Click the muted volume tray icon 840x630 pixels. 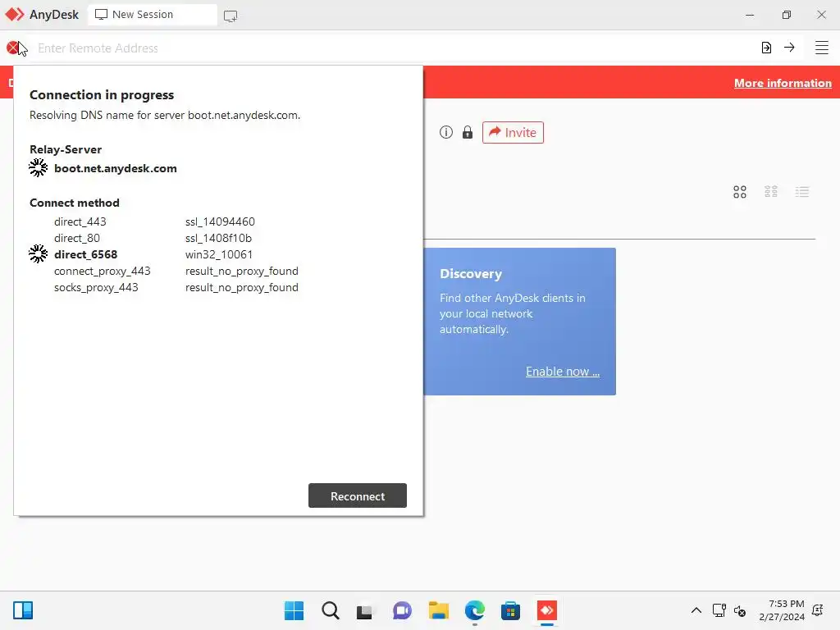tap(740, 610)
